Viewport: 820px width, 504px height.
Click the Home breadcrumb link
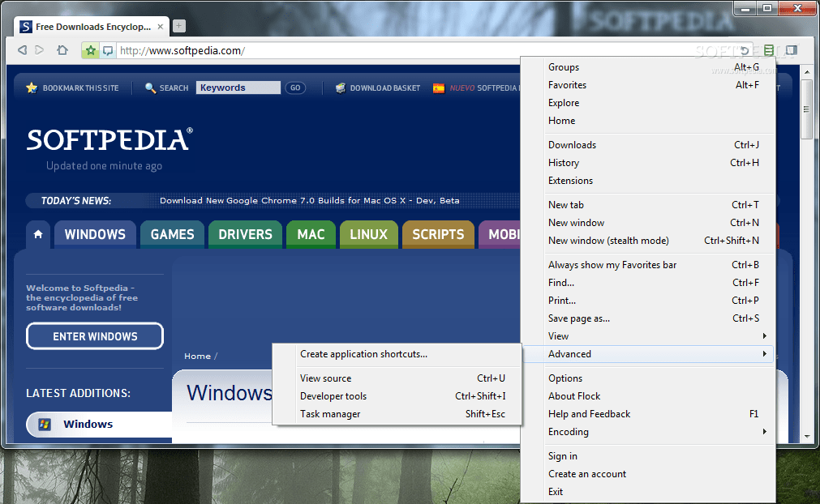click(197, 357)
